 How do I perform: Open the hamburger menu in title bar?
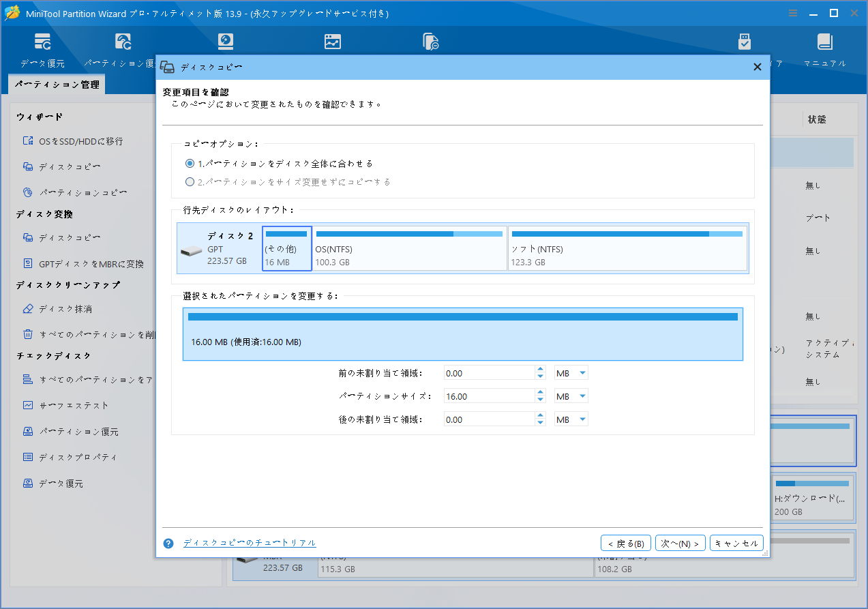coord(793,13)
